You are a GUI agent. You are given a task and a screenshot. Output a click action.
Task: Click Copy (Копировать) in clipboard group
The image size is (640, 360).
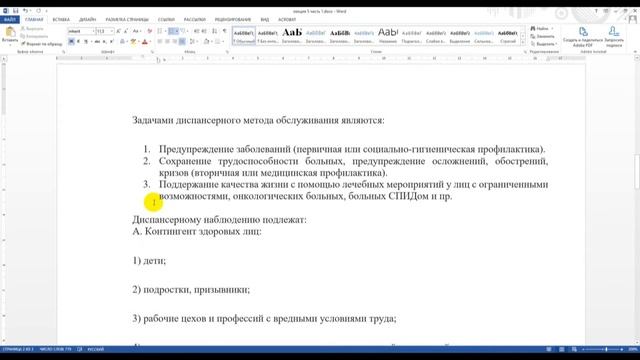[x=34, y=36]
